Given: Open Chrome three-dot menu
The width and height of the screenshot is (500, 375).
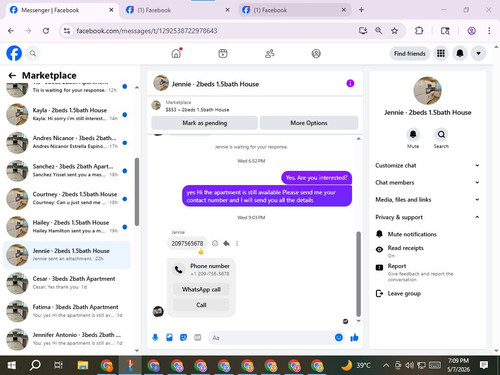Looking at the screenshot, I should point(489,31).
